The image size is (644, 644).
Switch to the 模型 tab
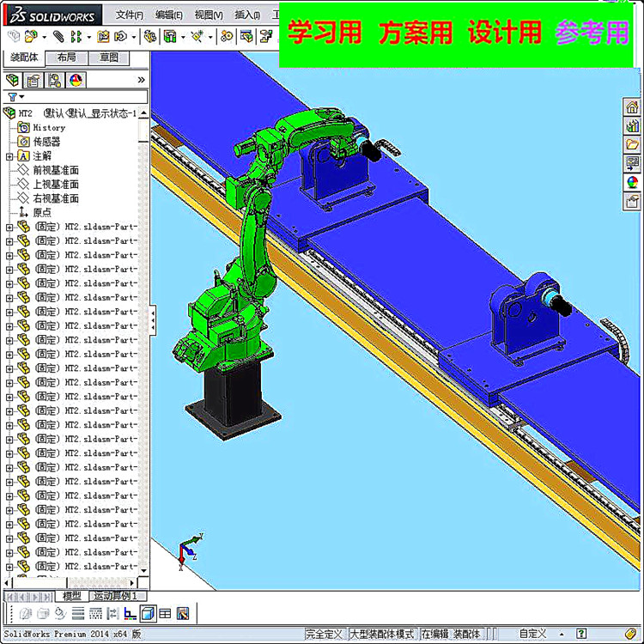coord(72,596)
